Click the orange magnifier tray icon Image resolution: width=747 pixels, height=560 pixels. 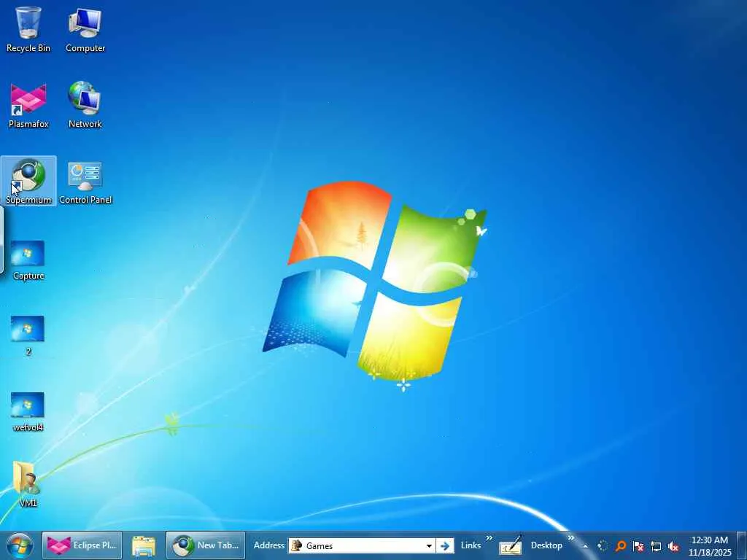[620, 545]
